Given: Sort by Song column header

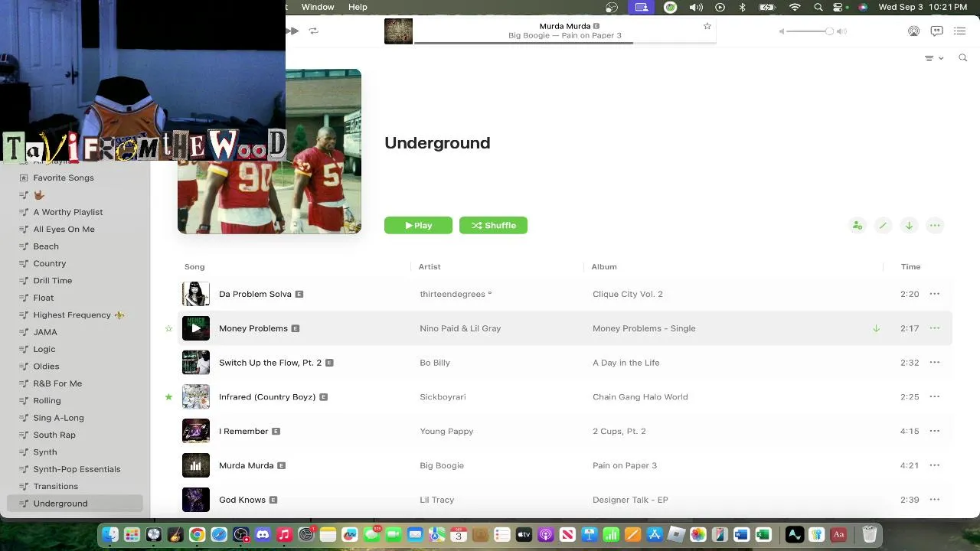Looking at the screenshot, I should [194, 266].
